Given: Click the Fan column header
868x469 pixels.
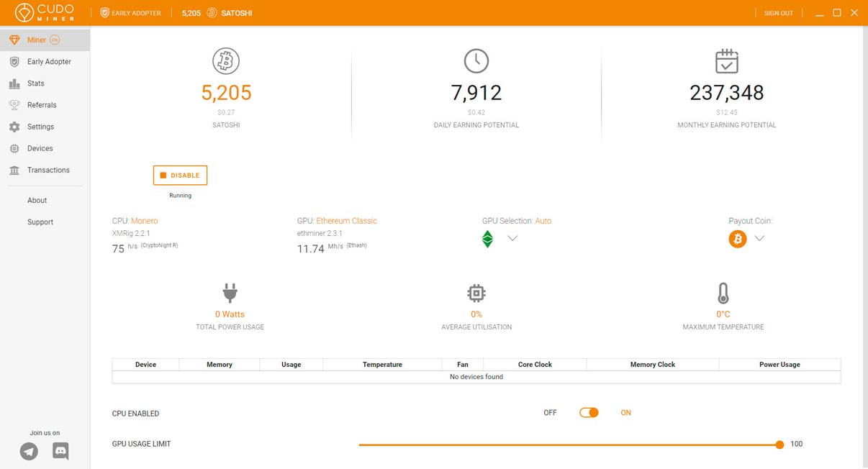Looking at the screenshot, I should 463,365.
